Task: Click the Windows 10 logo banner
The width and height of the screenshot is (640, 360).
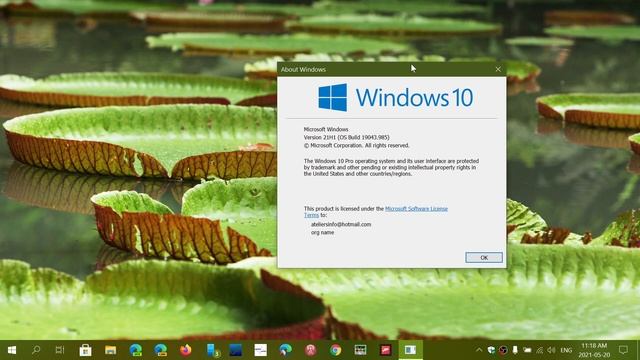Action: [x=396, y=98]
